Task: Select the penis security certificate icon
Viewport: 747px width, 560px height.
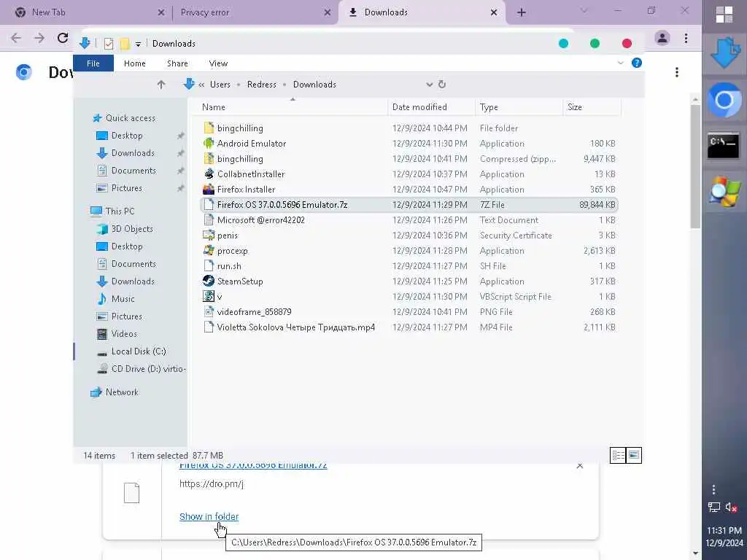Action: click(x=209, y=236)
